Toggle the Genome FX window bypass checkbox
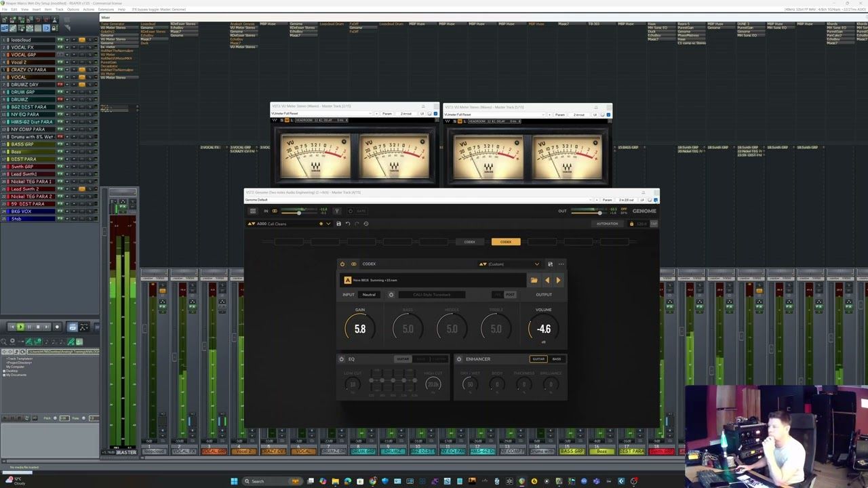 [656, 200]
